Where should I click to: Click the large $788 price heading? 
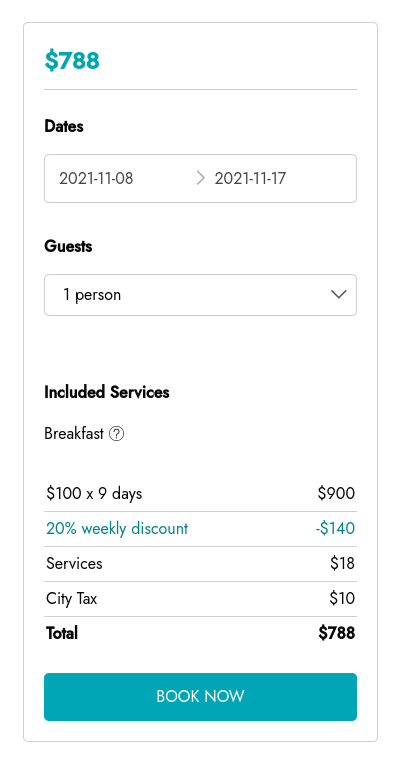pyautogui.click(x=72, y=61)
